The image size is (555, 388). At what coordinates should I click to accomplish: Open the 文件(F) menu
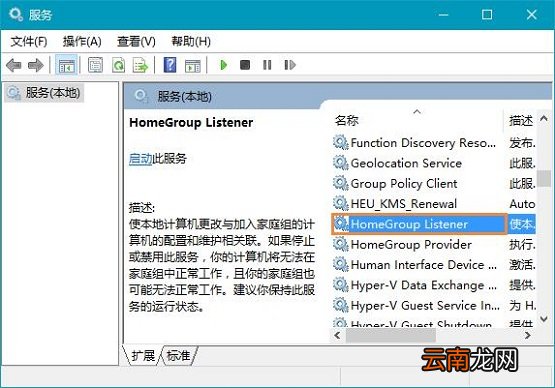pos(29,41)
